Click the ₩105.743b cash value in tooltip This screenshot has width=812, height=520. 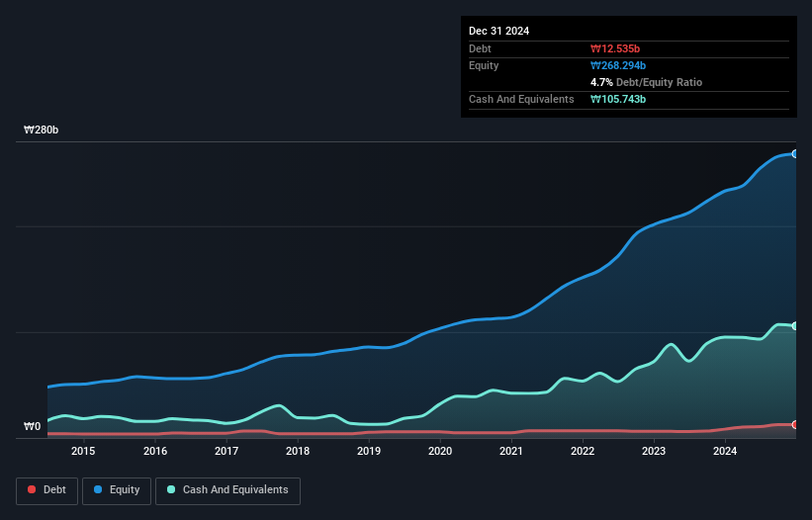(x=618, y=99)
